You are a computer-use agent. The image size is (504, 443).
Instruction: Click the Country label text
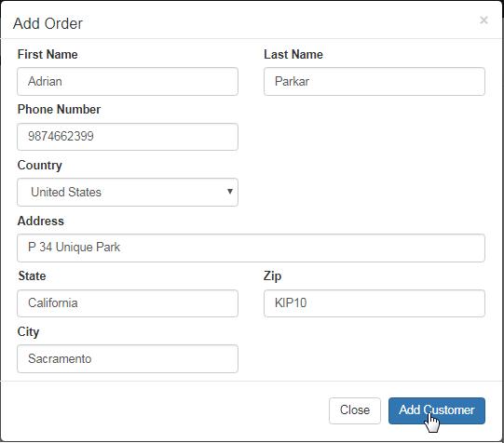coord(40,166)
